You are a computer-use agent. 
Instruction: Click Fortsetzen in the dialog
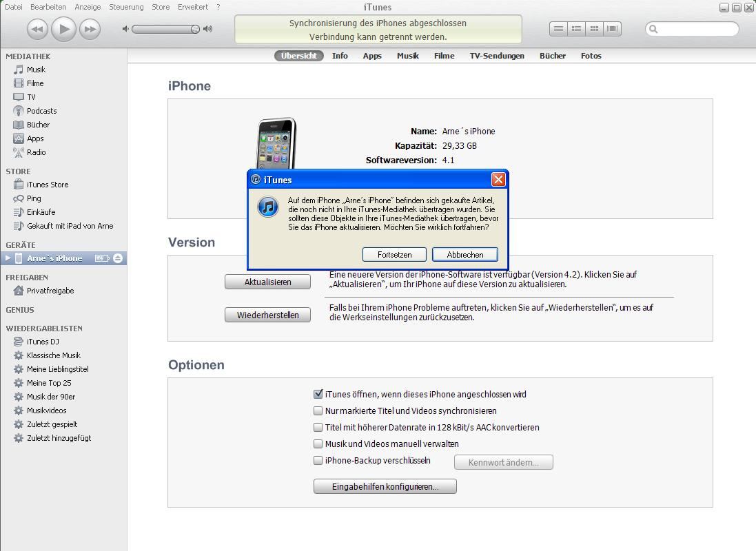(394, 255)
